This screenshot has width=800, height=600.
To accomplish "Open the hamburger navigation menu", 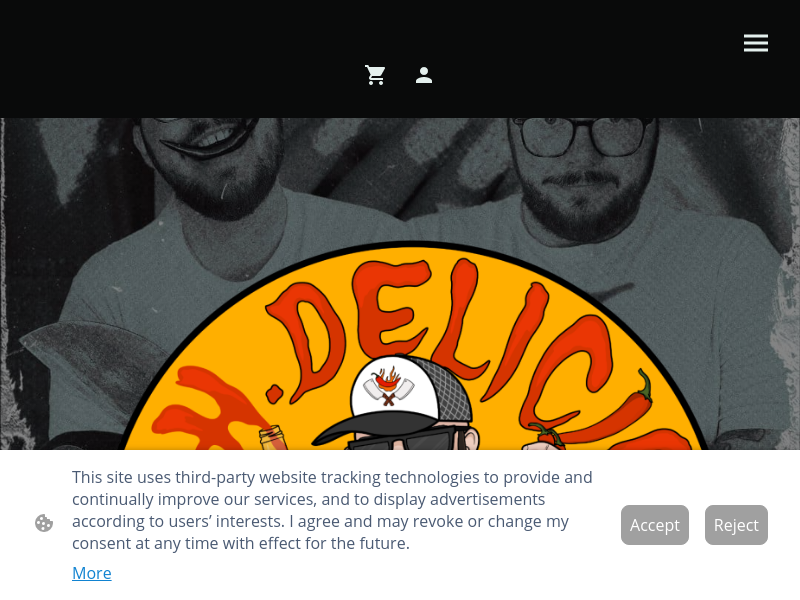I will pos(756,43).
